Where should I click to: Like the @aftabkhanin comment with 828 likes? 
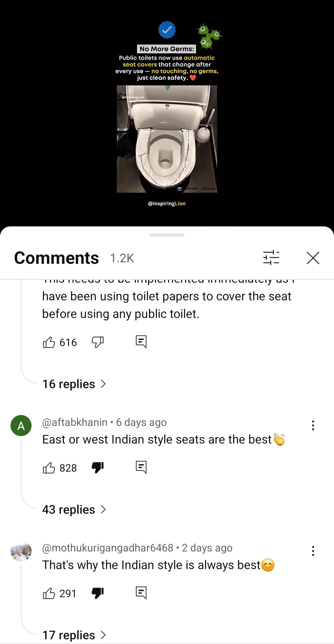(x=49, y=468)
